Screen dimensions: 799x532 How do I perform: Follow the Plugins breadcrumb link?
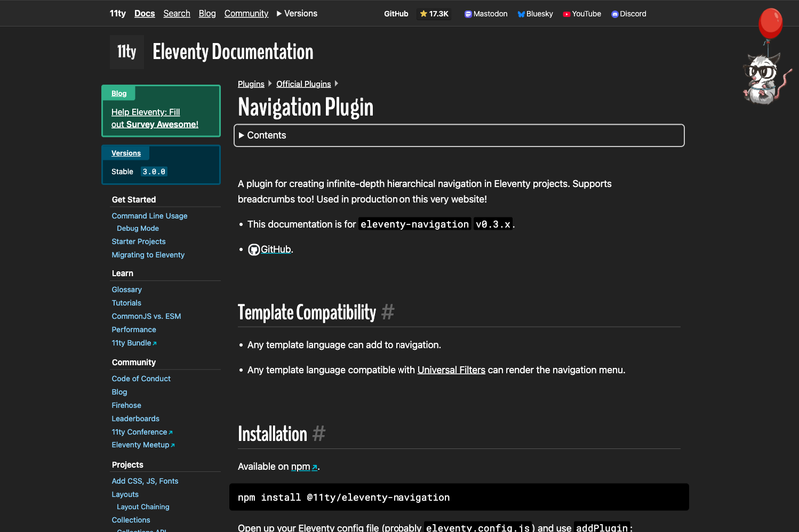[x=251, y=84]
